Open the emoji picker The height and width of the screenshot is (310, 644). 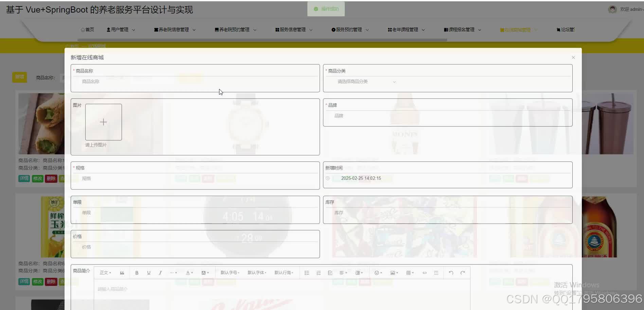click(378, 273)
